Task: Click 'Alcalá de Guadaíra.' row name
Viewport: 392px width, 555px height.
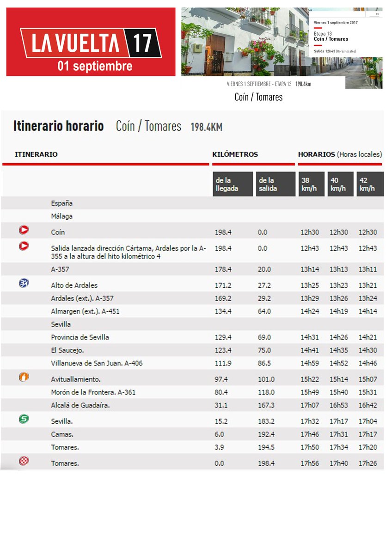Action: click(80, 405)
